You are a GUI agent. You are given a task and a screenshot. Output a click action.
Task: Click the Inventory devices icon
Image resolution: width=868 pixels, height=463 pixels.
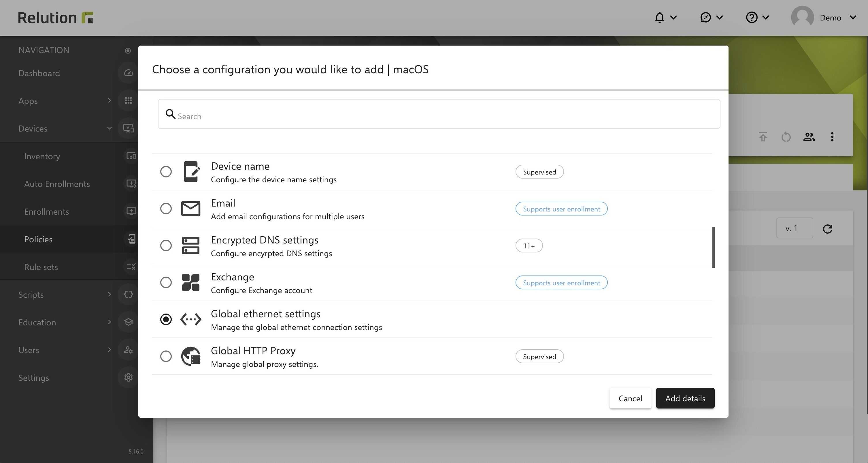(131, 156)
